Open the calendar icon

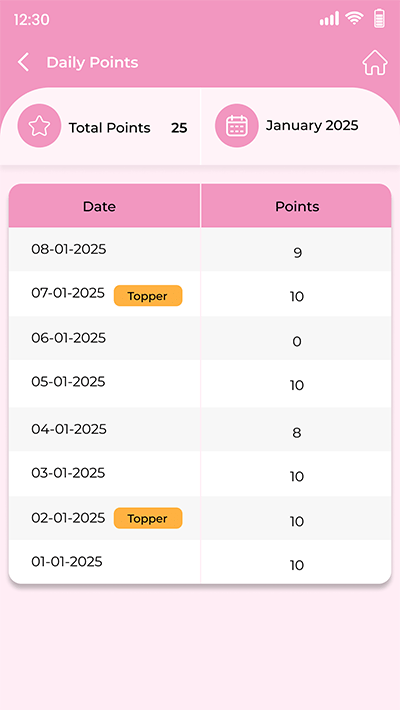point(236,126)
